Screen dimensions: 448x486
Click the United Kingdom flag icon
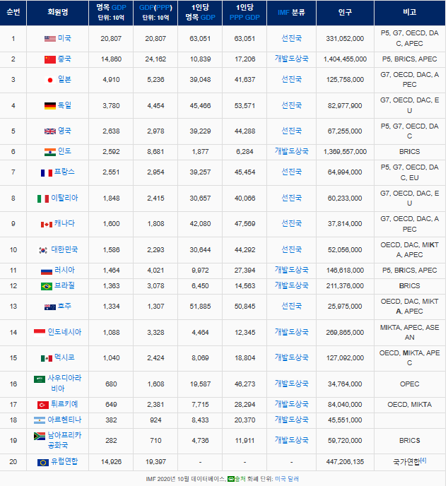[50, 131]
